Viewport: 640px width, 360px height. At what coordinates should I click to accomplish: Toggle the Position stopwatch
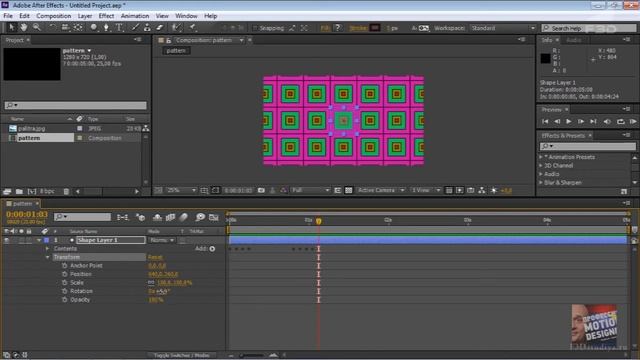click(64, 274)
